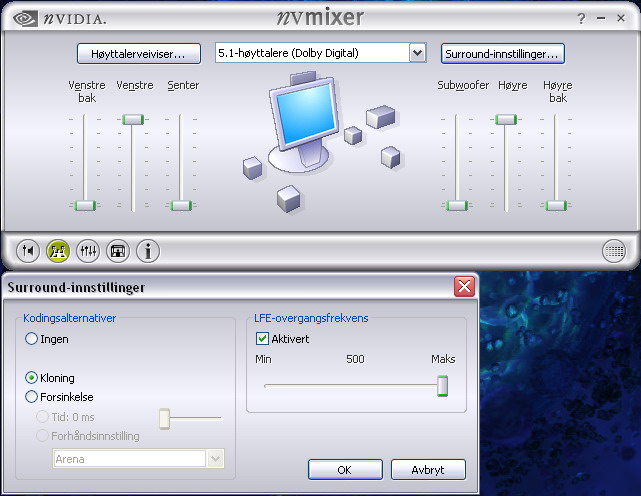Select the Forhåndsinnstilling radio button
The image size is (641, 496).
[43, 435]
